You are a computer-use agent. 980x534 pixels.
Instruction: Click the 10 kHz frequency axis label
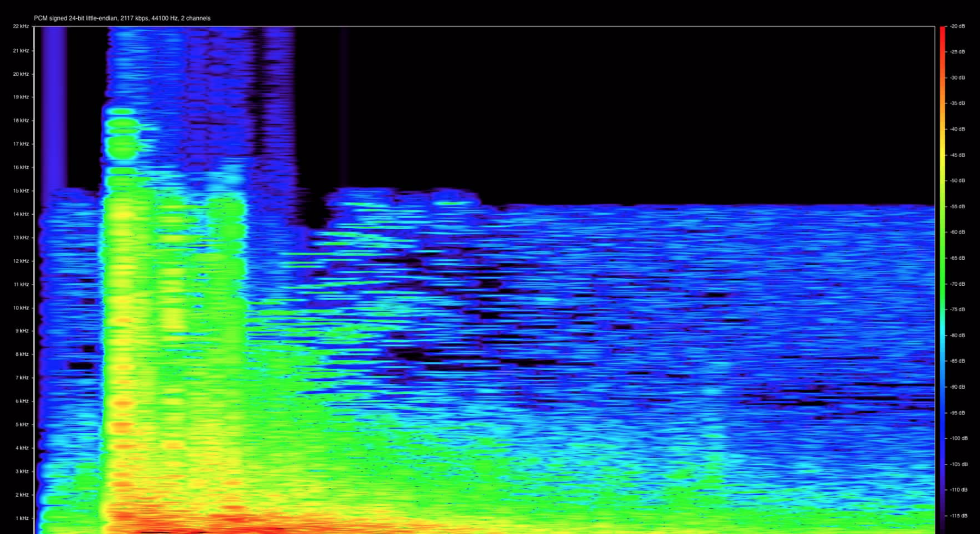tap(21, 308)
